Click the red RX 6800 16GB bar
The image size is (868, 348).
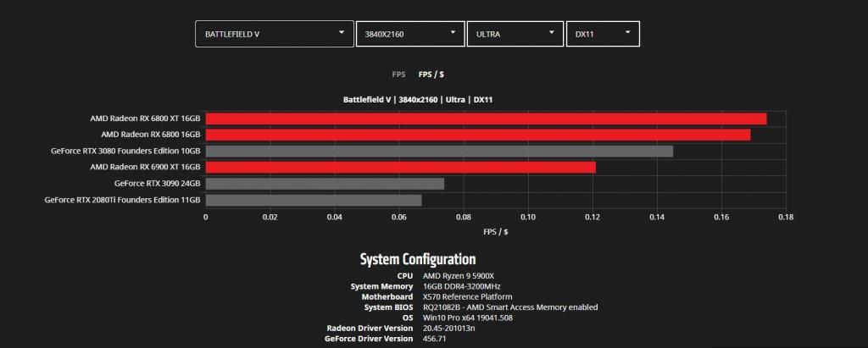(477, 135)
